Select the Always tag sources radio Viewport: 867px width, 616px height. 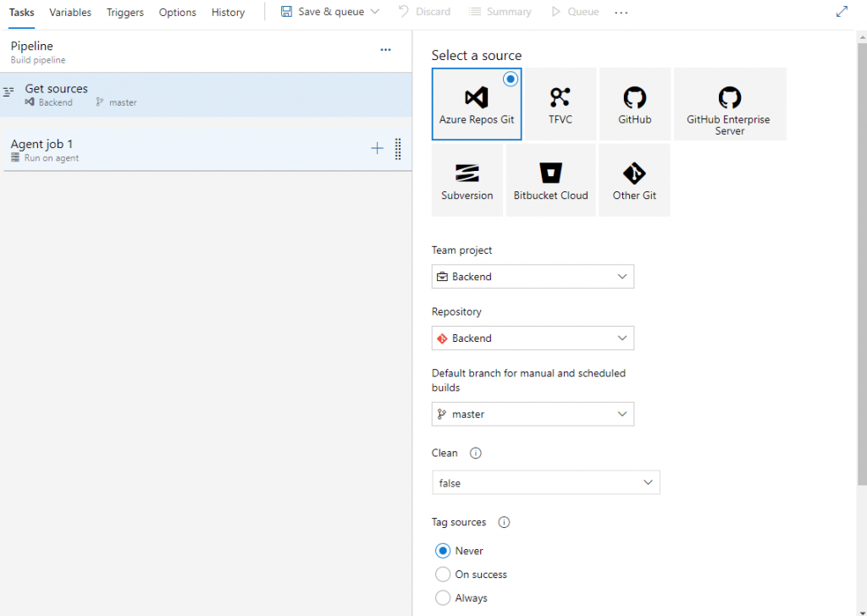click(442, 597)
